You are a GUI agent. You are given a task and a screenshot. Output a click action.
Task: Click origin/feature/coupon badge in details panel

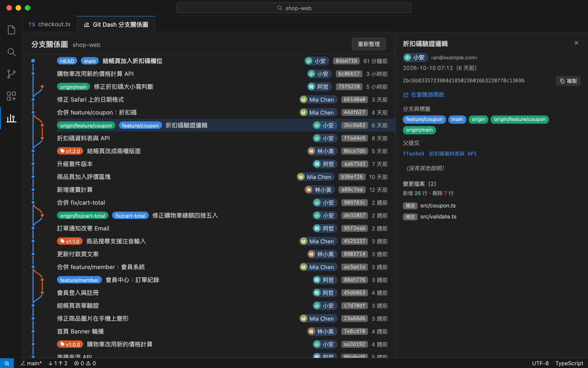520,120
